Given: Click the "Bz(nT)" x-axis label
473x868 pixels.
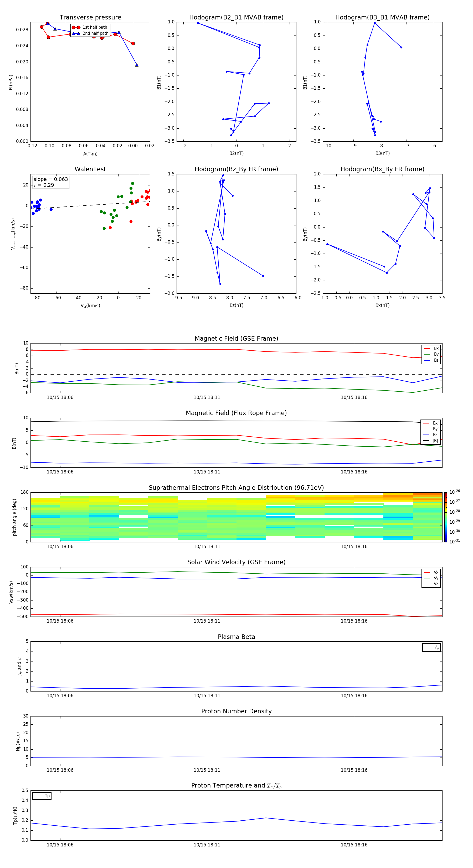Looking at the screenshot, I should (x=236, y=305).
